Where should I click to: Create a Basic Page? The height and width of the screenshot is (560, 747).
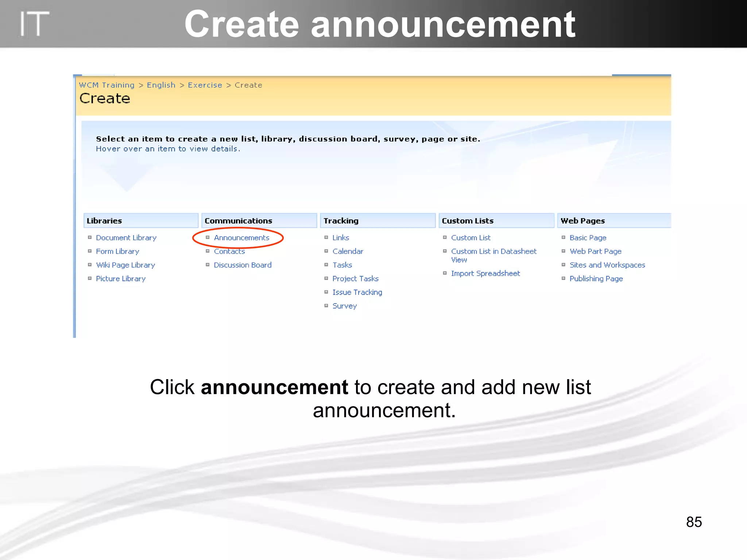pyautogui.click(x=588, y=238)
